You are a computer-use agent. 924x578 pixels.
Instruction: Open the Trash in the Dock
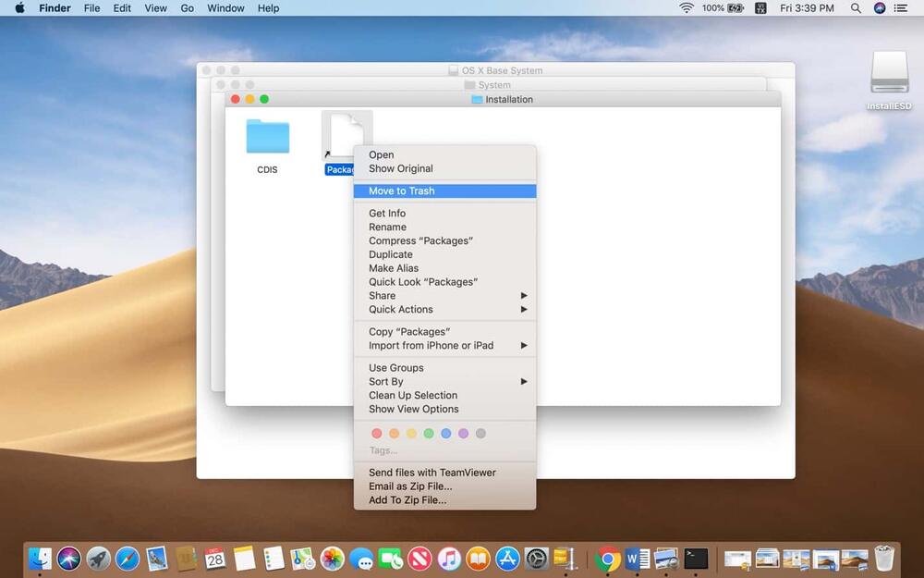click(884, 558)
